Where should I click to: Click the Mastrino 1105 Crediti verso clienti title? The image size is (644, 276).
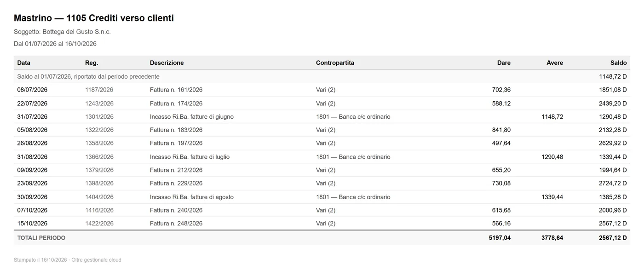tap(94, 18)
